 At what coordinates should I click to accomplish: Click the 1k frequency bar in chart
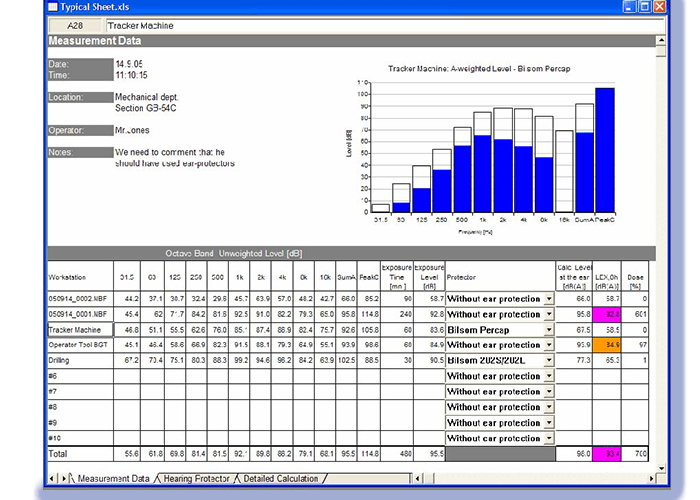point(483,162)
